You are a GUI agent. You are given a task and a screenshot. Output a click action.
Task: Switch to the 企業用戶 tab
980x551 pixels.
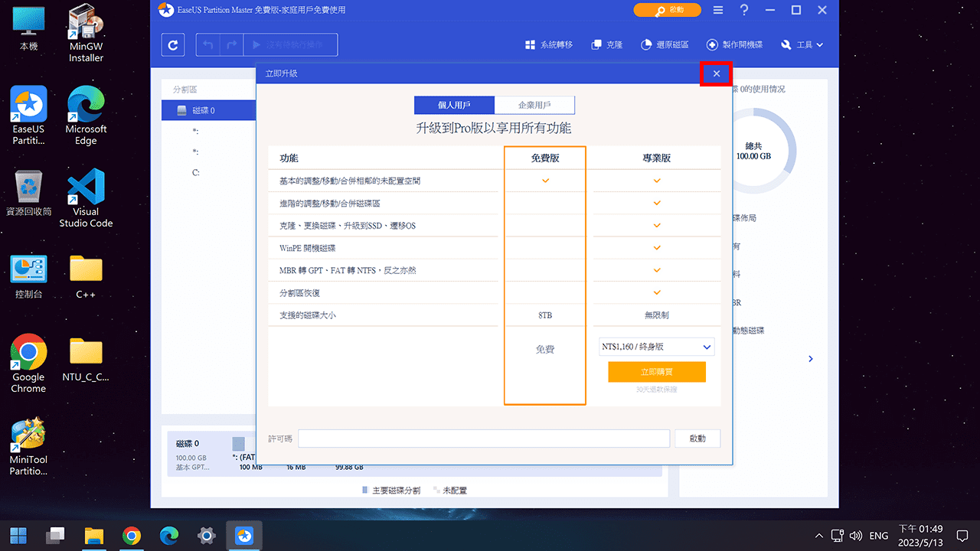click(x=535, y=105)
